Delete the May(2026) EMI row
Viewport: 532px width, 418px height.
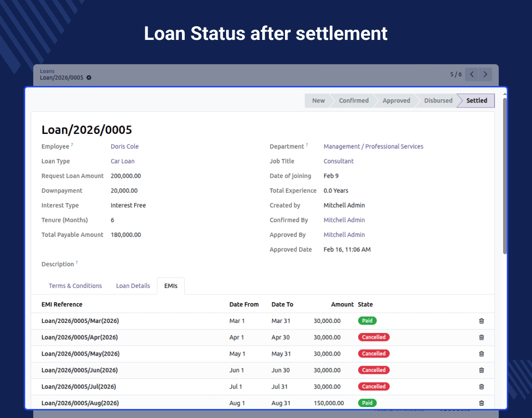click(482, 354)
